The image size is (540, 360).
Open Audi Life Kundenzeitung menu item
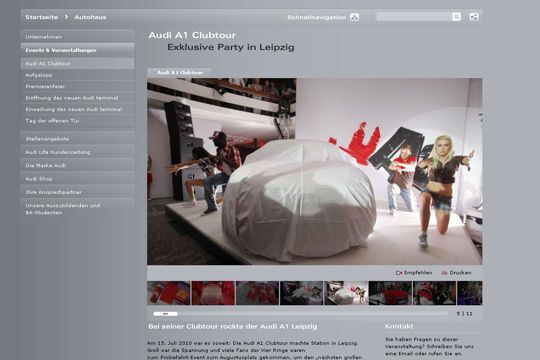(x=77, y=152)
